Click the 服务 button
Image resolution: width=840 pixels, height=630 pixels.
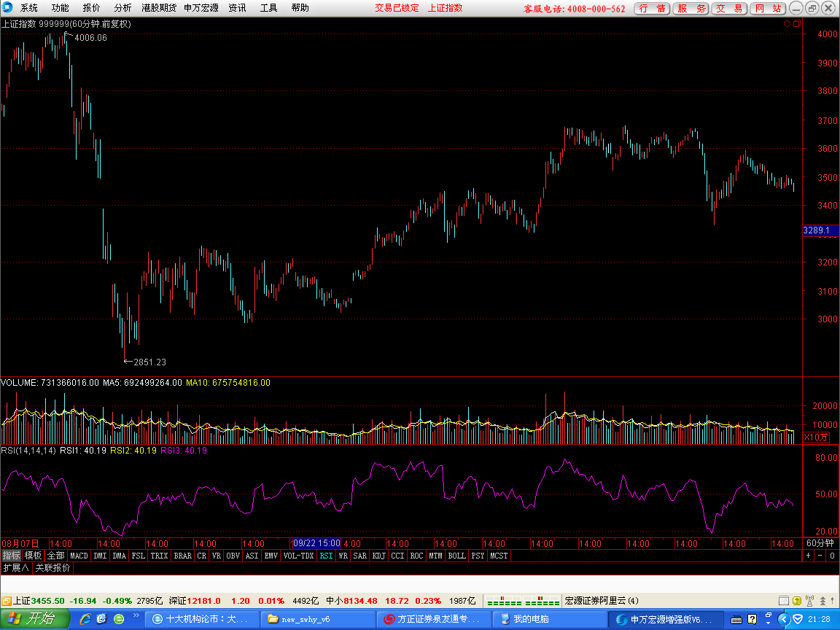(x=691, y=9)
